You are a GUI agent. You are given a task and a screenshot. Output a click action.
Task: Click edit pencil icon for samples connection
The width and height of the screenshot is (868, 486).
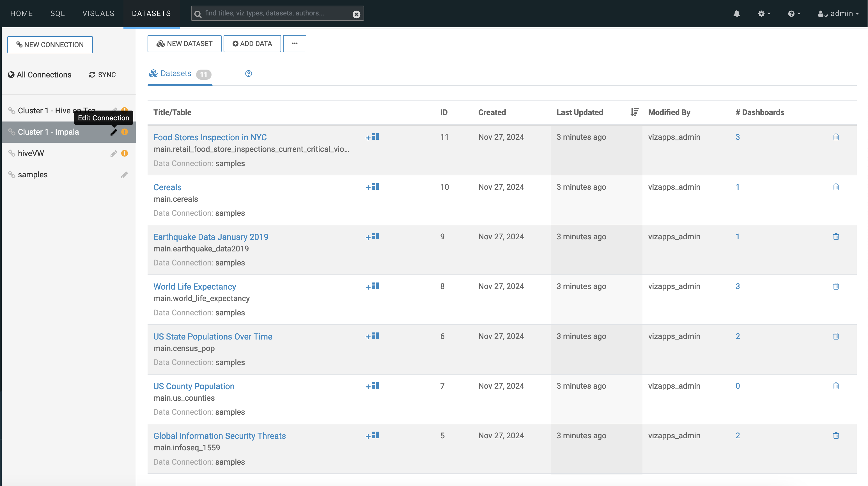(124, 175)
